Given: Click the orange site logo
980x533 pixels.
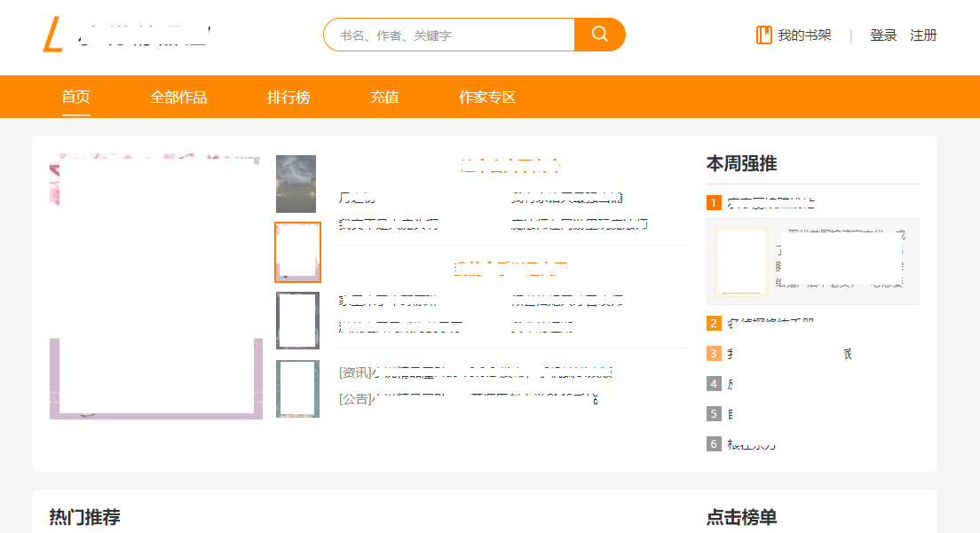Looking at the screenshot, I should coord(54,35).
